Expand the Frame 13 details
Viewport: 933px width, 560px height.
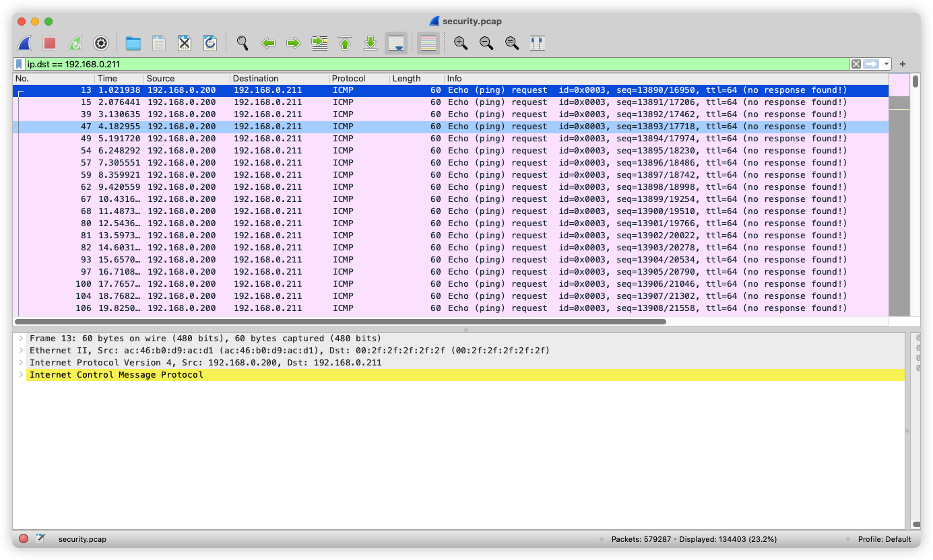pos(21,339)
